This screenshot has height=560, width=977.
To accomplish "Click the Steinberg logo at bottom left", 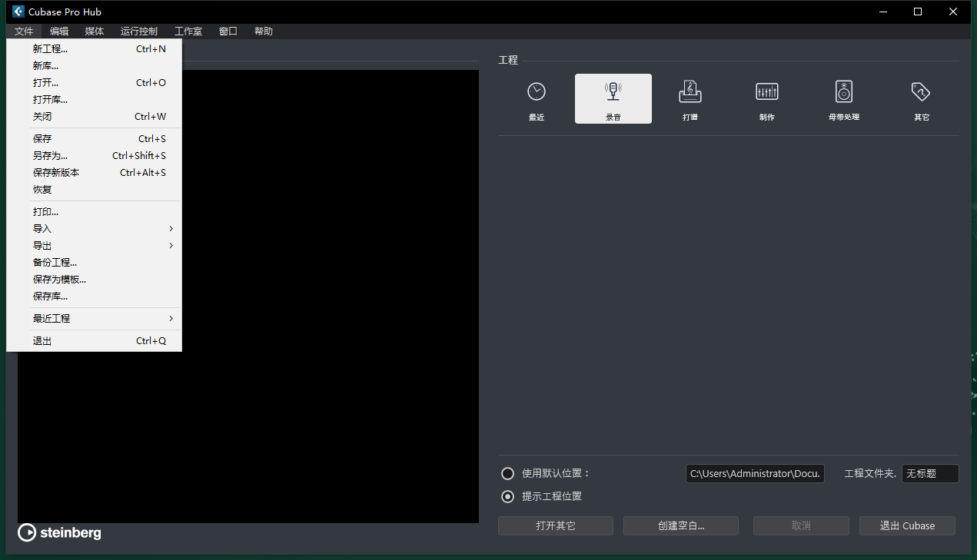I will coord(59,532).
